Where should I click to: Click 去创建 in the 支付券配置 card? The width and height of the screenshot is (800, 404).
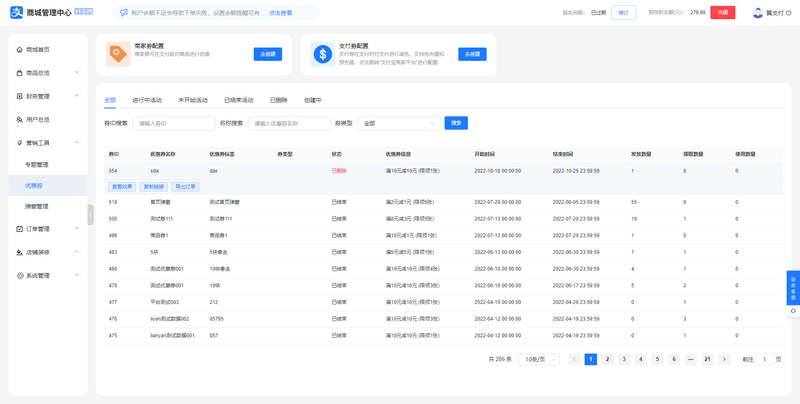tap(472, 54)
